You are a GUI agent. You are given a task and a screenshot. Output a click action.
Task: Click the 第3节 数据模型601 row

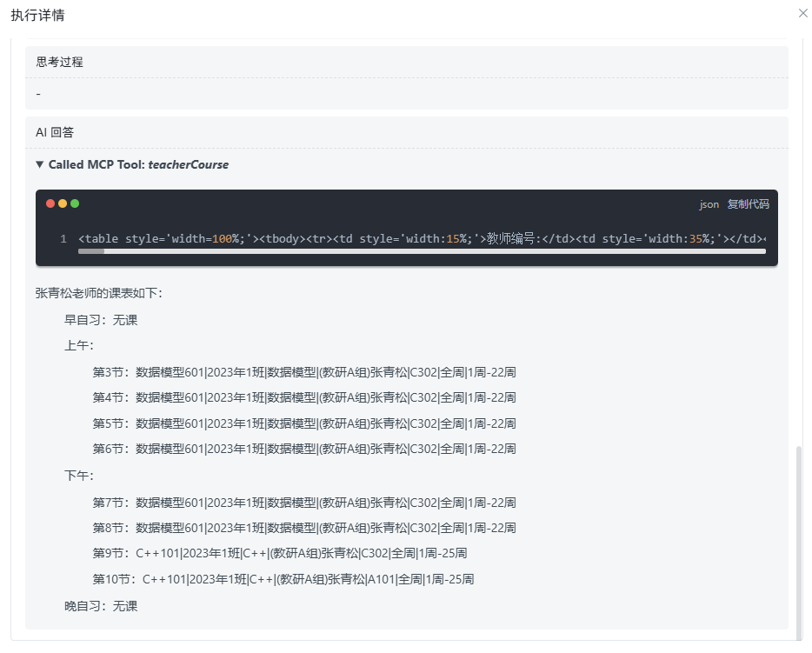tap(304, 372)
